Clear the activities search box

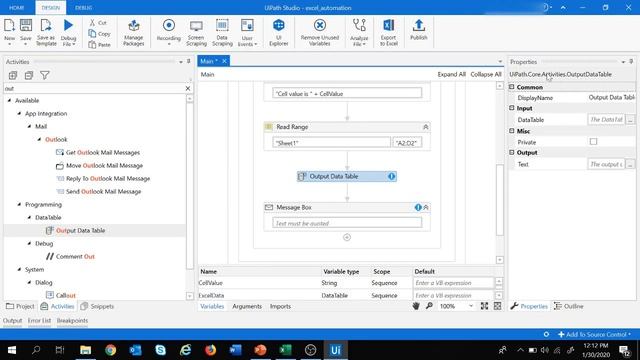click(x=188, y=88)
